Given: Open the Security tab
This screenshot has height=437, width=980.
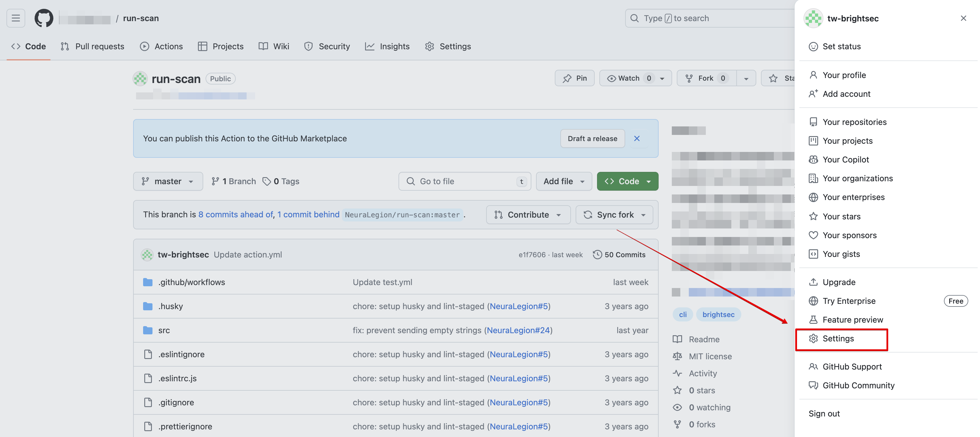Looking at the screenshot, I should [x=327, y=46].
